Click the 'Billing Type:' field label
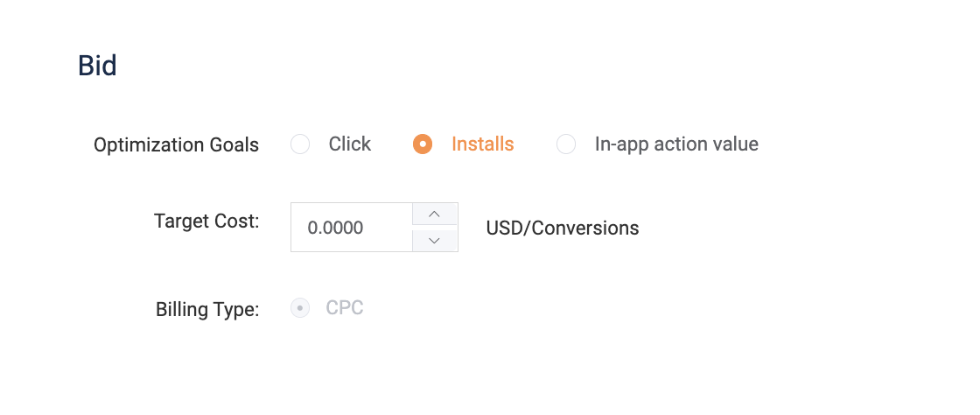 tap(207, 310)
